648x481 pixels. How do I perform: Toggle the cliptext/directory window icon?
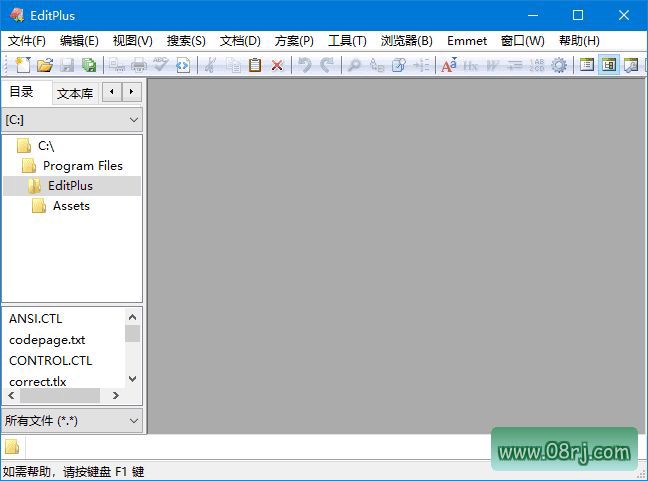coord(609,65)
